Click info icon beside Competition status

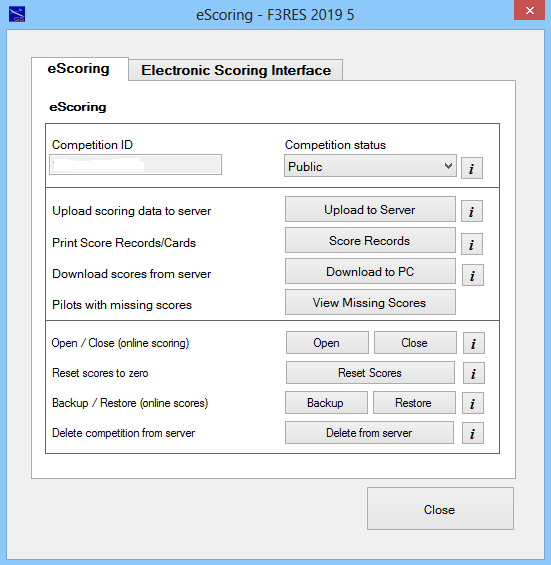pyautogui.click(x=472, y=168)
